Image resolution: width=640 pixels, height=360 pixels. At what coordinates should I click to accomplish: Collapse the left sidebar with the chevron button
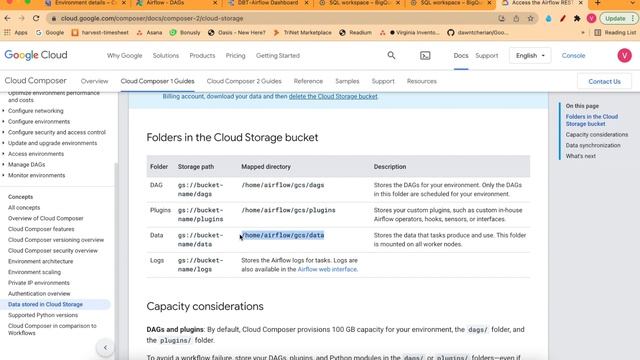tap(105, 348)
